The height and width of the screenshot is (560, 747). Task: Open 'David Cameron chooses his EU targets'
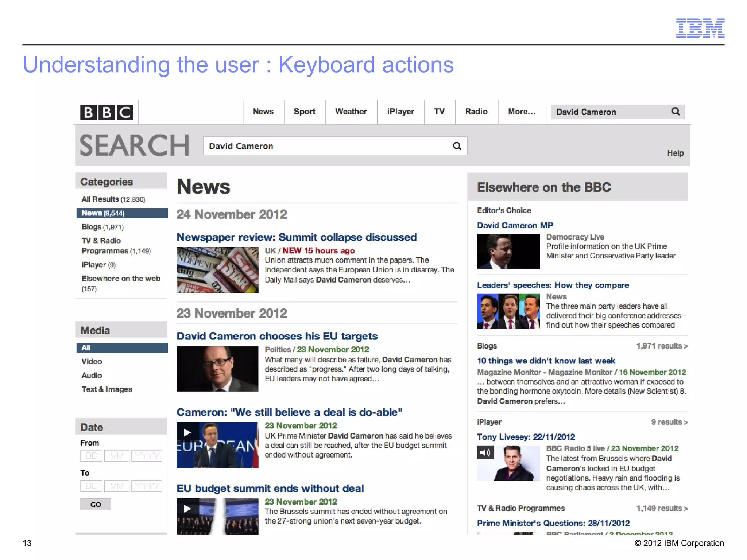click(x=277, y=336)
